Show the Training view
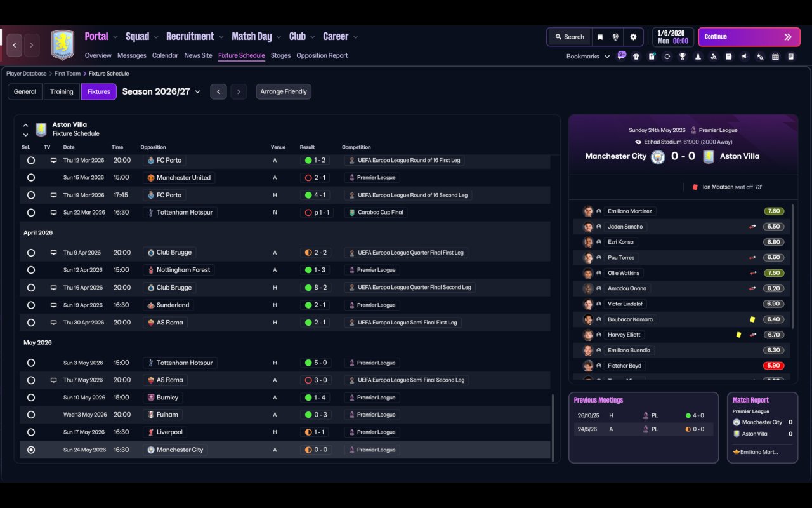The width and height of the screenshot is (812, 508). tap(62, 91)
